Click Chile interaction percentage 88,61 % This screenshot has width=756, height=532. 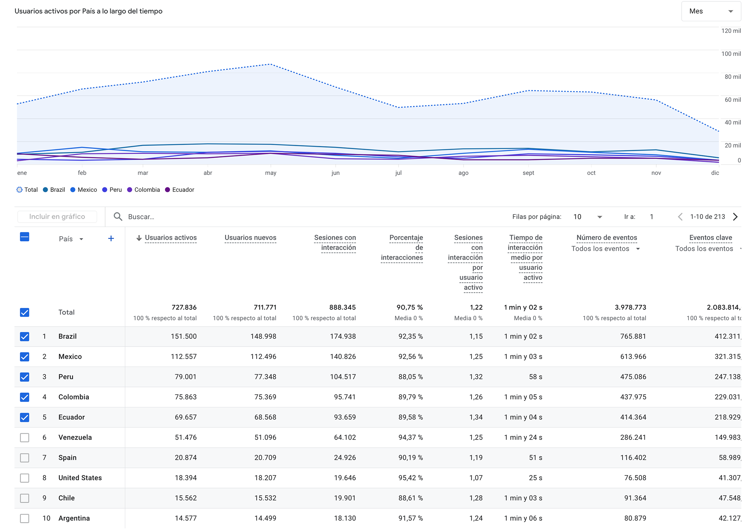tap(411, 498)
